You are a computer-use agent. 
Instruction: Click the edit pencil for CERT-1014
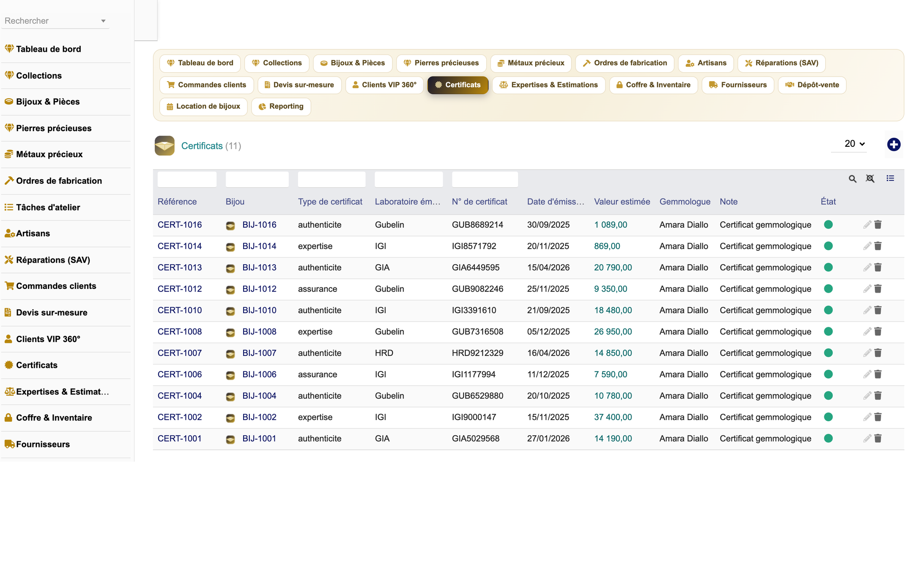tap(867, 246)
